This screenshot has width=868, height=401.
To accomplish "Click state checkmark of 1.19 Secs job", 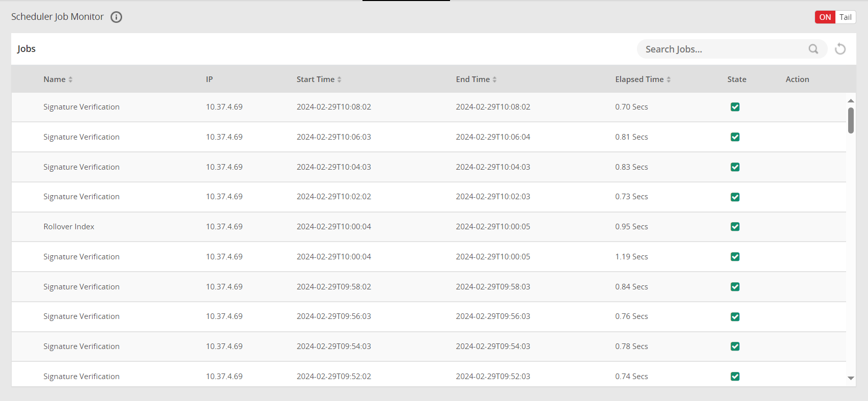I will [735, 257].
